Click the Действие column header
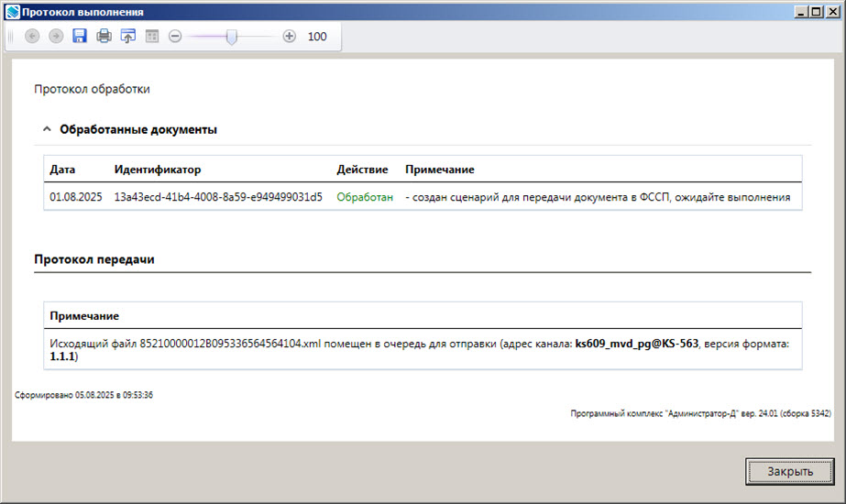The height and width of the screenshot is (504, 846). pos(362,170)
